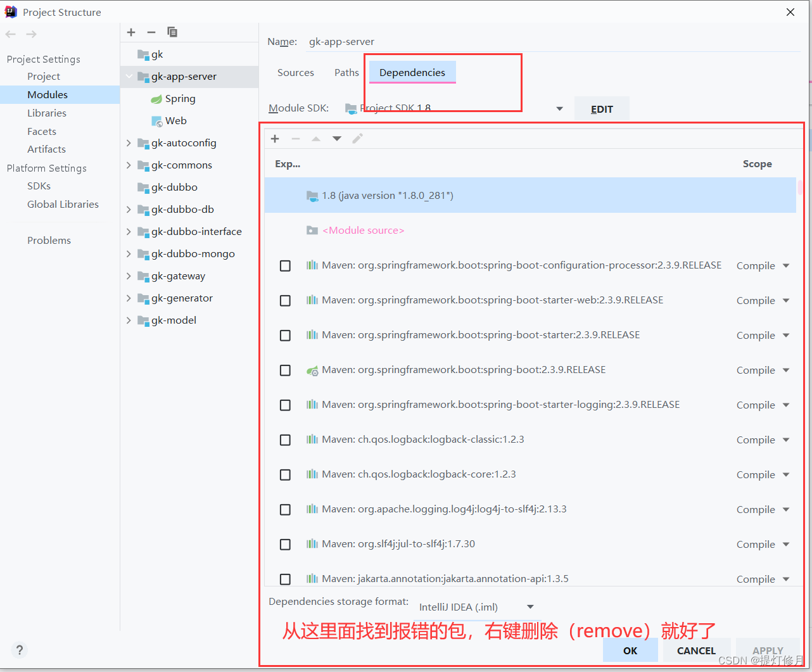Click the remove module minus icon

point(151,32)
